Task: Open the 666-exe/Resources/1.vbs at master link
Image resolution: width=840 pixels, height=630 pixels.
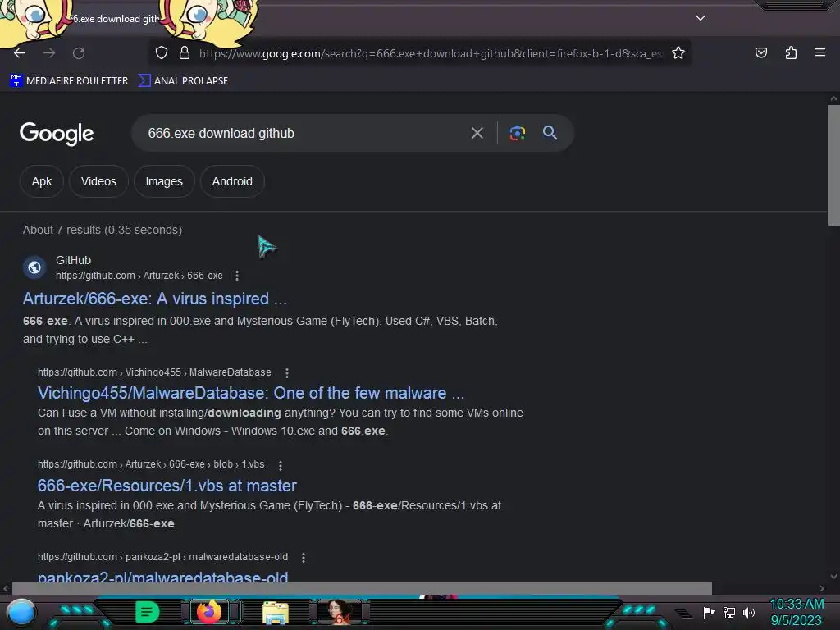Action: (167, 486)
